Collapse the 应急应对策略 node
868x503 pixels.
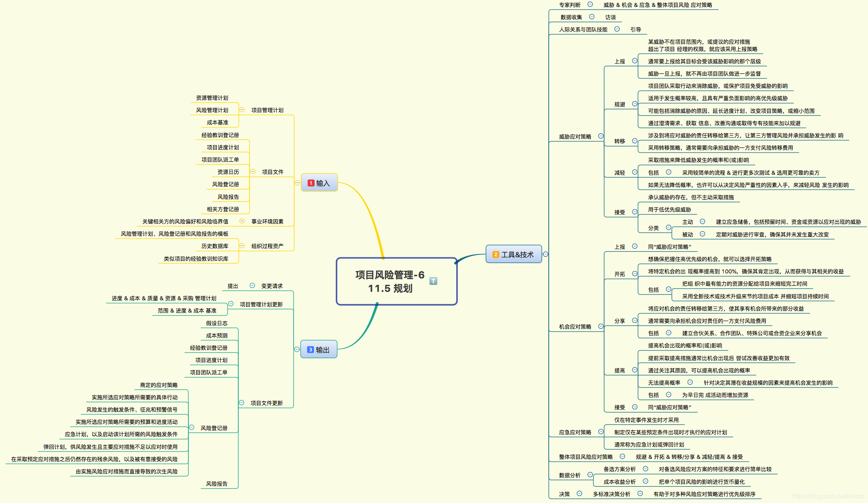601,432
